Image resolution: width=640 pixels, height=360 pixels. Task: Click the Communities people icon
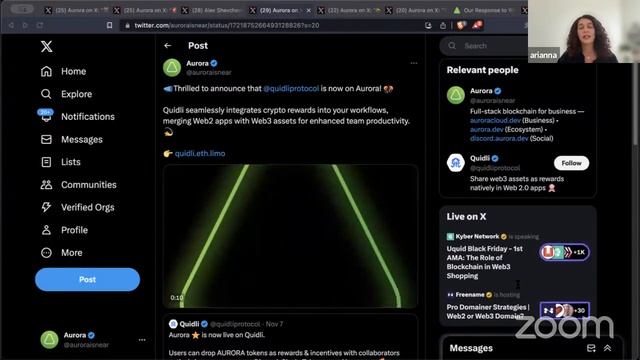tap(47, 184)
